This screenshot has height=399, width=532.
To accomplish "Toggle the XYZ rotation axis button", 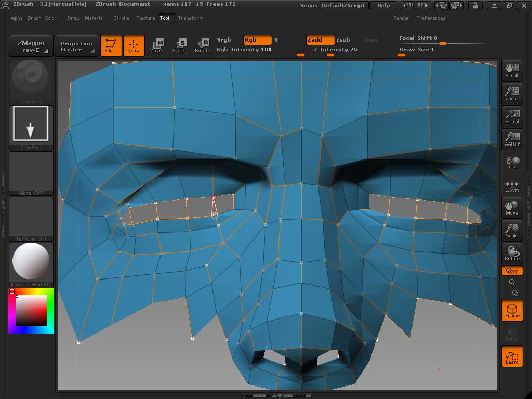I will pyautogui.click(x=512, y=271).
